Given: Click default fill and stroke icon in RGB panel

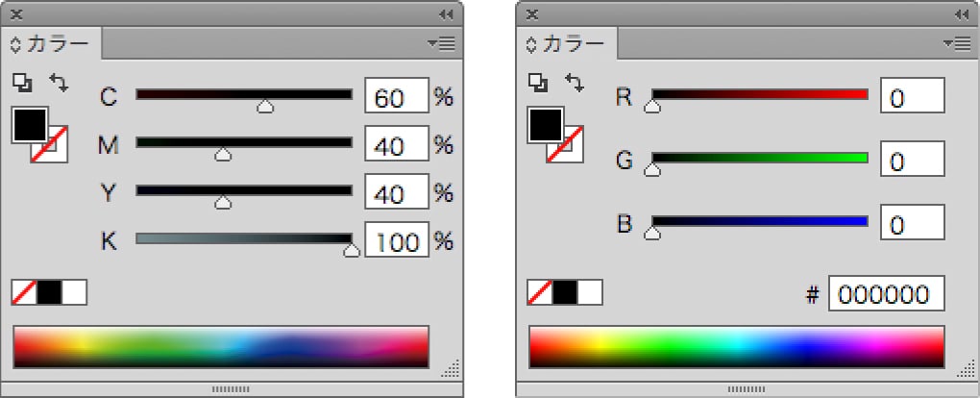Looking at the screenshot, I should (x=537, y=85).
